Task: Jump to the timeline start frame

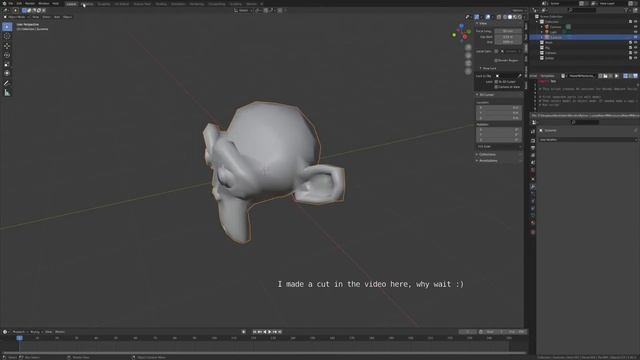Action: point(254,332)
